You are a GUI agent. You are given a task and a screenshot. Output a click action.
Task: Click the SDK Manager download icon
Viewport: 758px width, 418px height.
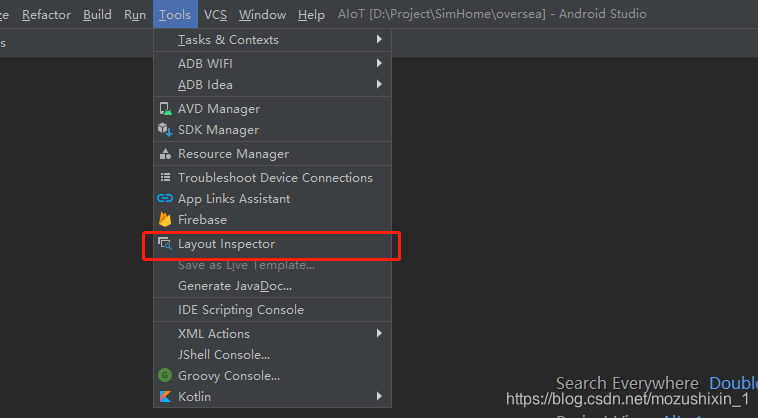coord(165,130)
